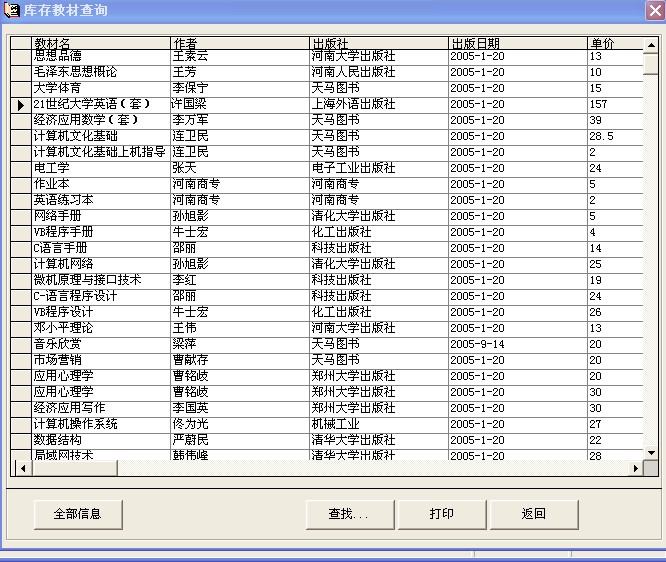Click the 出版日期 column header
The image size is (666, 562).
tap(518, 43)
